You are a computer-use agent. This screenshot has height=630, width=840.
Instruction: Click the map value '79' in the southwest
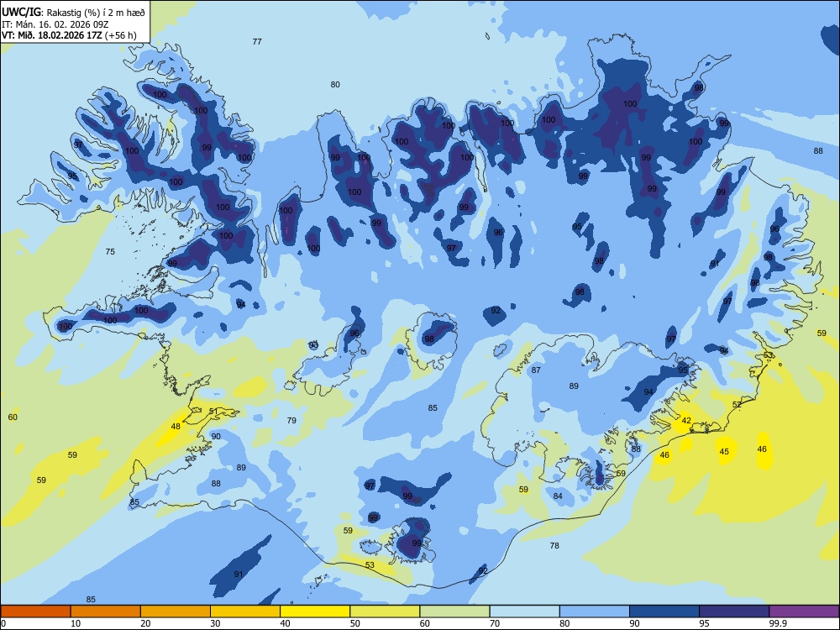(x=291, y=420)
